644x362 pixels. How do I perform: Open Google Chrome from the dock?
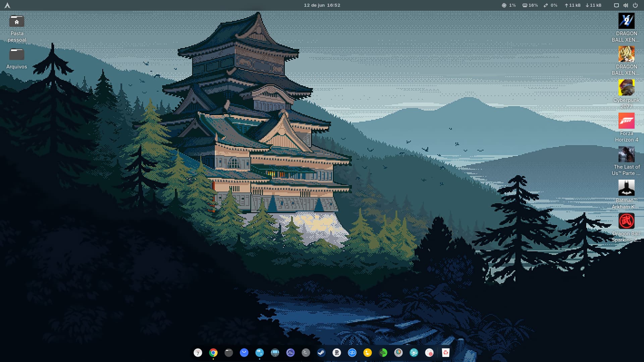coord(213,353)
